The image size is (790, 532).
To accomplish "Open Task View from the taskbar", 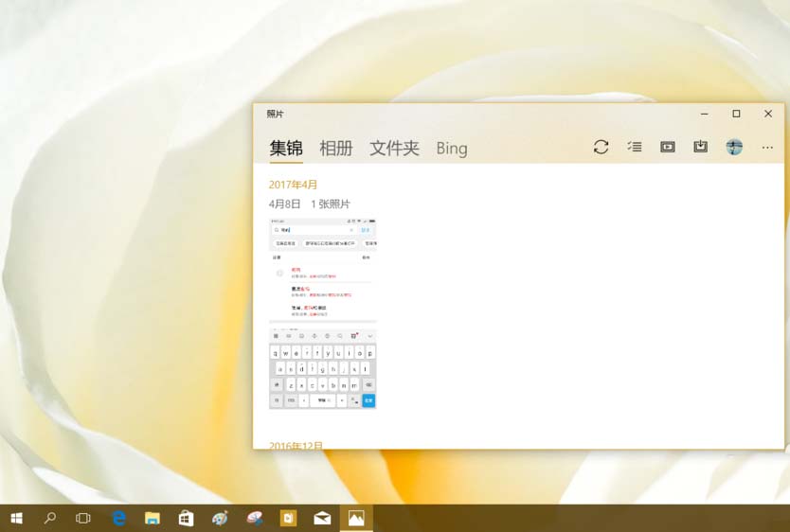I will tap(83, 518).
